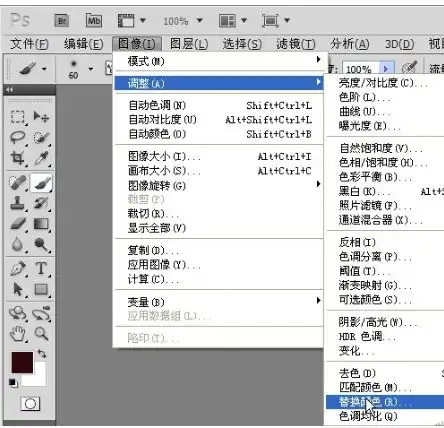
Task: Select the Dodge tool
Action: [x=41, y=244]
